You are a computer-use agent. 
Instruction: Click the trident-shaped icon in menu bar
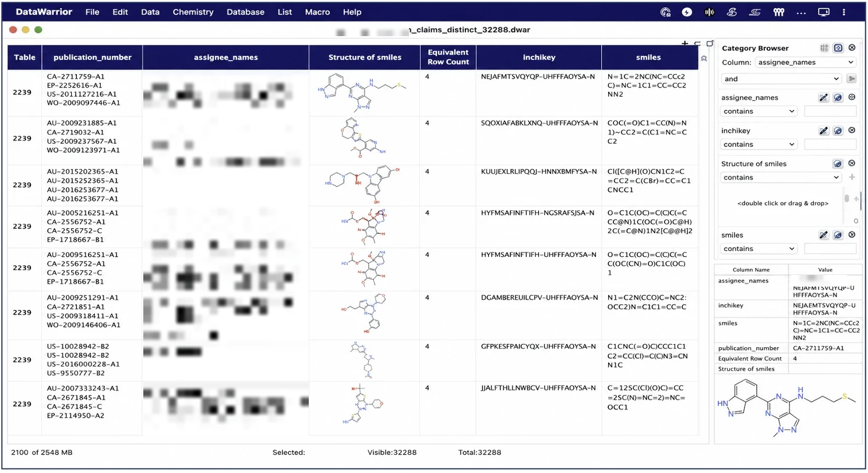[778, 12]
